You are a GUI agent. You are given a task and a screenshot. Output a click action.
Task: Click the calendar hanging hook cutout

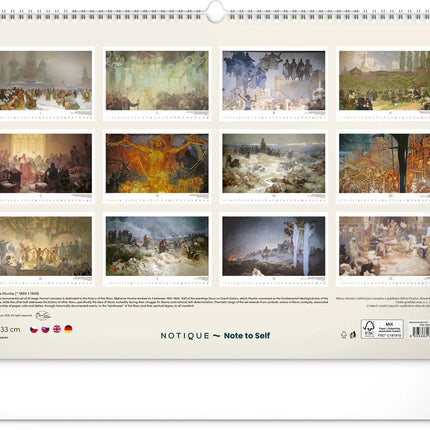215,12
